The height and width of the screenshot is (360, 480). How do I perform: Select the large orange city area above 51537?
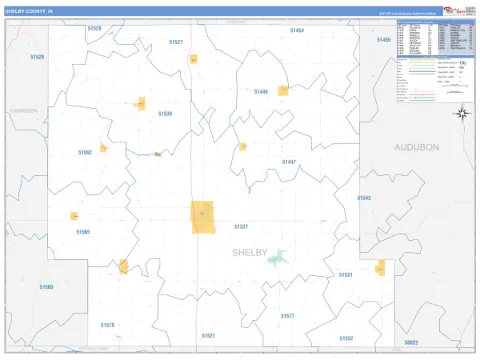203,217
